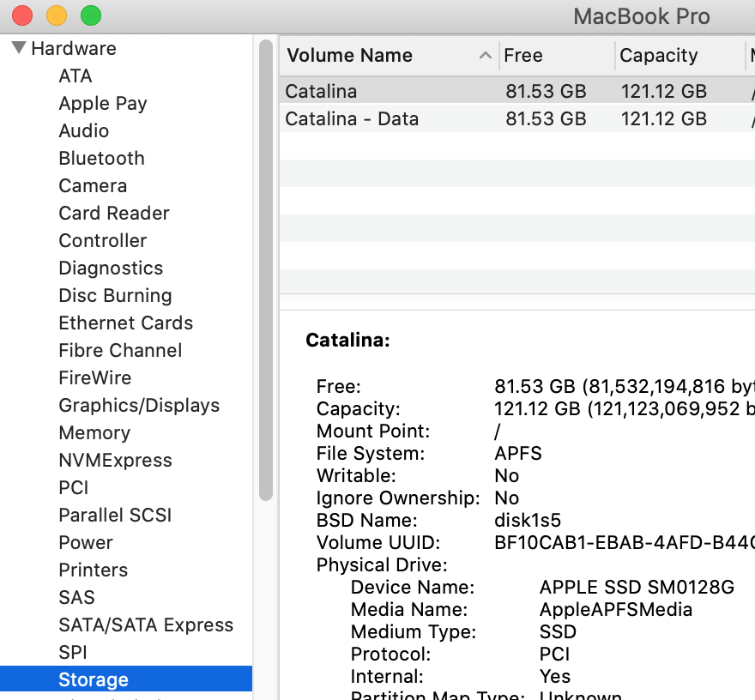Image resolution: width=755 pixels, height=700 pixels.
Task: Sort by the Capacity column header
Action: [x=658, y=56]
